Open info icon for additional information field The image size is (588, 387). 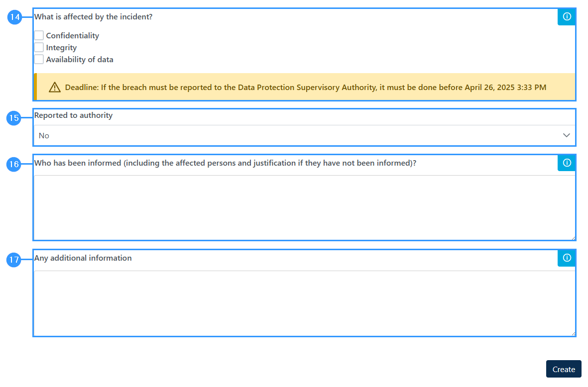point(567,258)
